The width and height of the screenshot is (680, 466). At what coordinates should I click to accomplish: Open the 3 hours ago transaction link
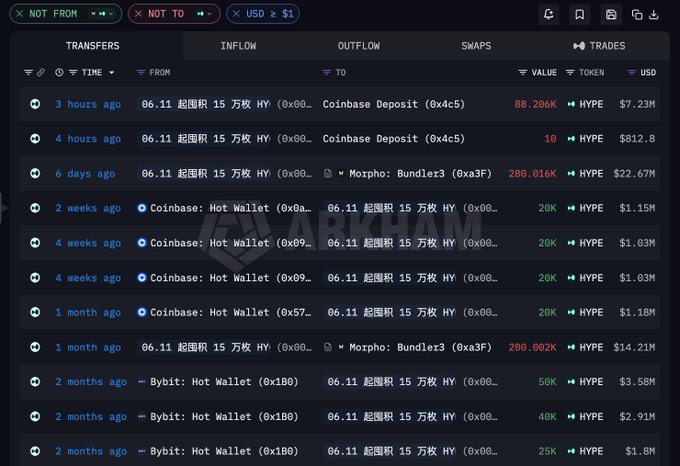pyautogui.click(x=88, y=104)
